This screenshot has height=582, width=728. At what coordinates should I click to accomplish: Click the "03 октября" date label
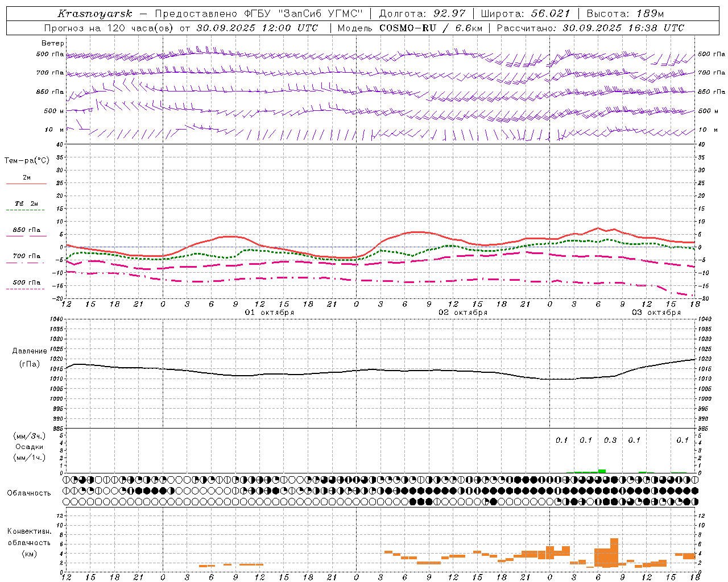[x=656, y=313]
